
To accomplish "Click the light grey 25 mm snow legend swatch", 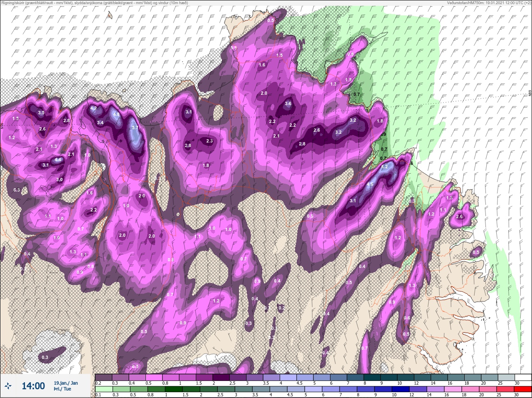I will point(507,377).
